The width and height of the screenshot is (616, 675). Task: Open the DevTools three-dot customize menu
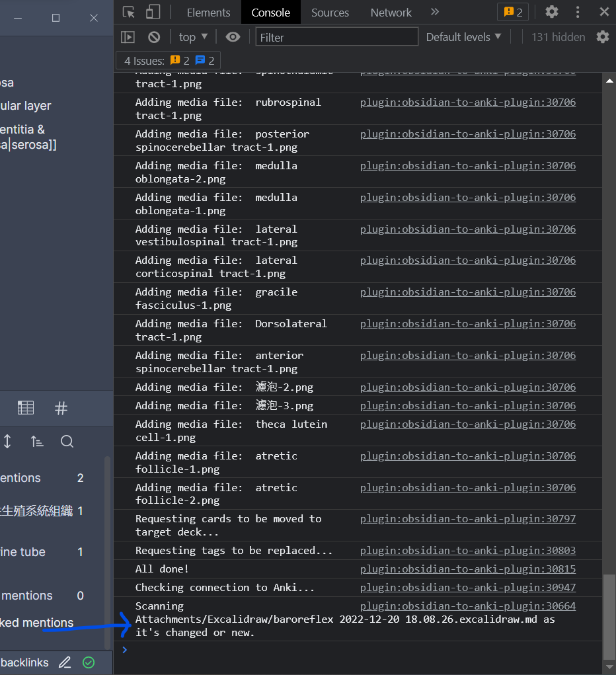577,12
